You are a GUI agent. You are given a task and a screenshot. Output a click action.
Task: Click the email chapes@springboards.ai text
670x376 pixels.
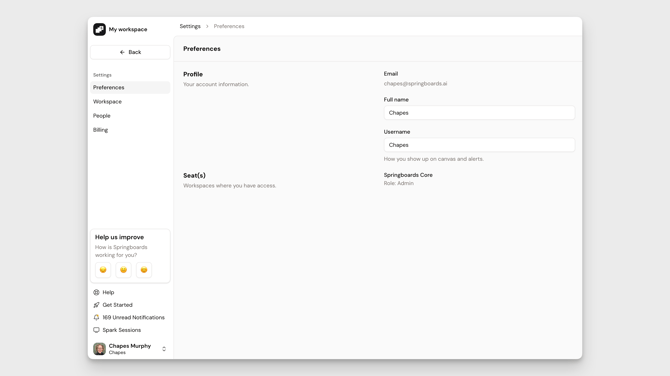click(x=415, y=84)
